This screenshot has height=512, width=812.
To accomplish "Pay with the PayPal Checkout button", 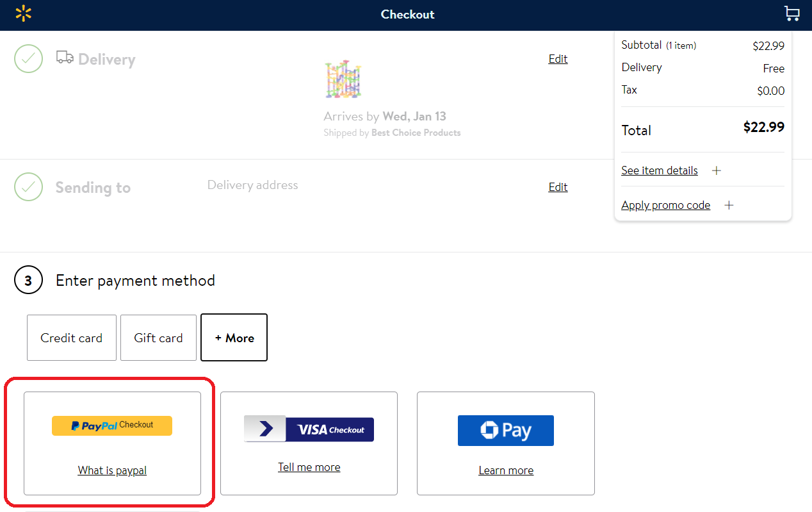I will click(x=112, y=425).
